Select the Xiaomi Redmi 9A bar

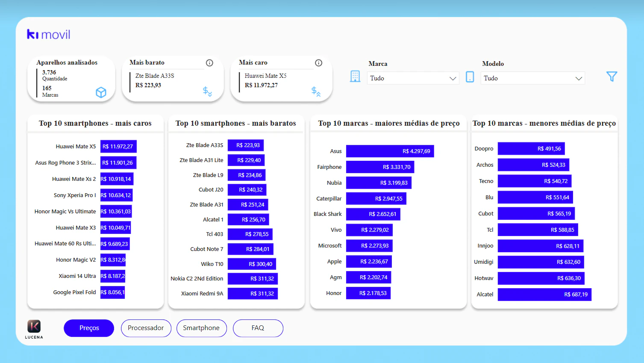[x=253, y=293]
